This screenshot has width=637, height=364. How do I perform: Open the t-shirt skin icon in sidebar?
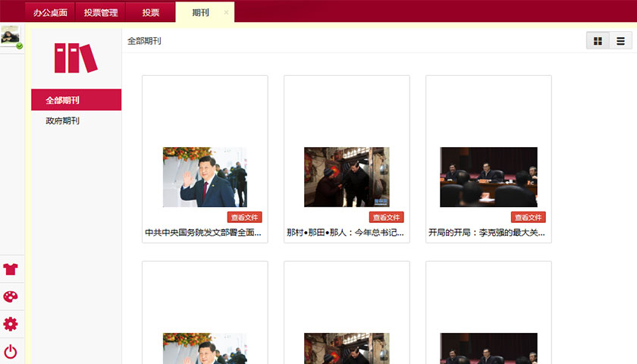(x=11, y=269)
